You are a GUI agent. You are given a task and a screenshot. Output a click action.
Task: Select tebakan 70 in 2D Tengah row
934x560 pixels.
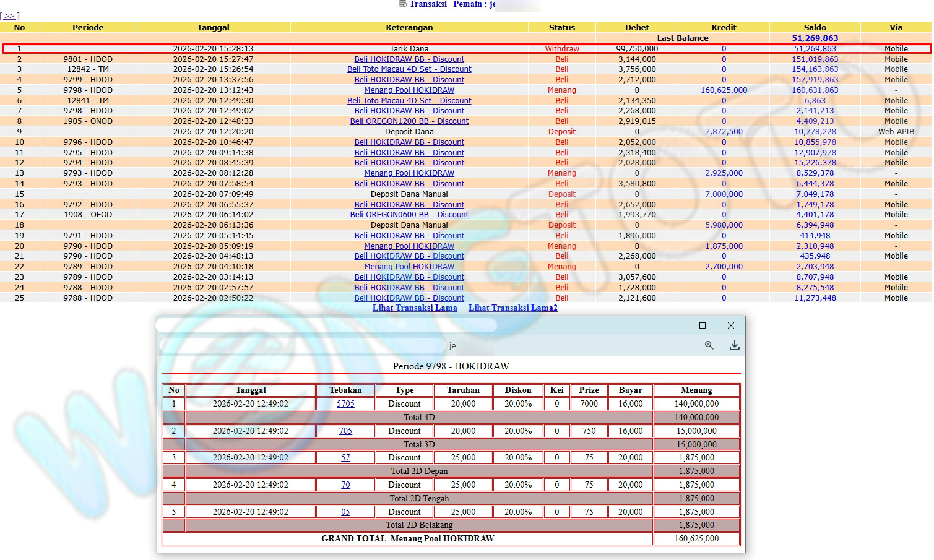pyautogui.click(x=345, y=485)
